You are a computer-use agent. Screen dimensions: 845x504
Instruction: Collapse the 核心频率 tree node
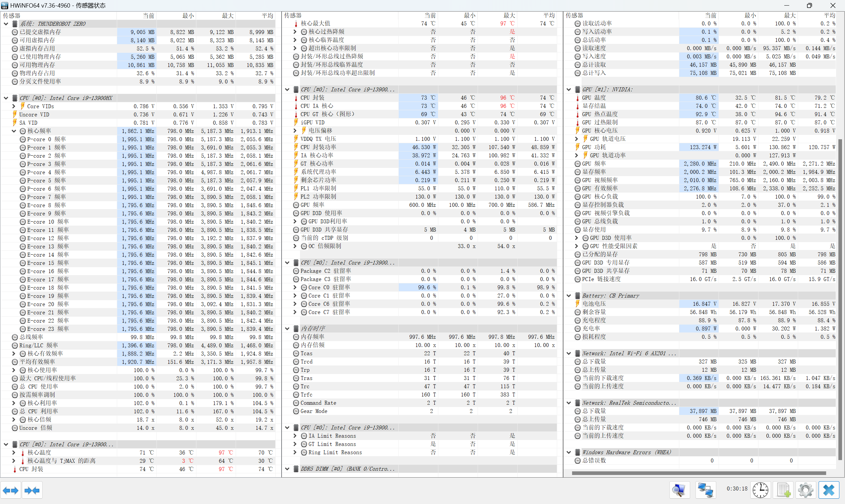14,131
